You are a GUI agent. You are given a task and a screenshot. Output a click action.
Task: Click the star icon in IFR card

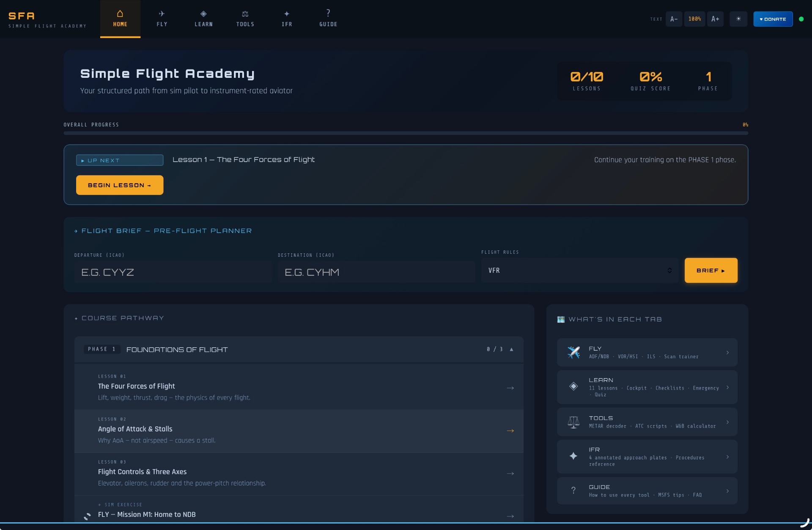[x=573, y=456]
